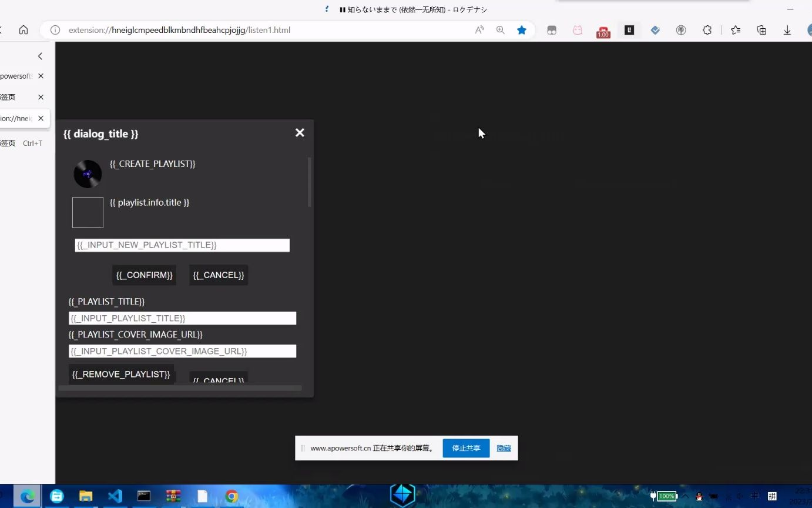Click Stop sharing button 停止共享
This screenshot has height=508, width=812.
[x=466, y=448]
